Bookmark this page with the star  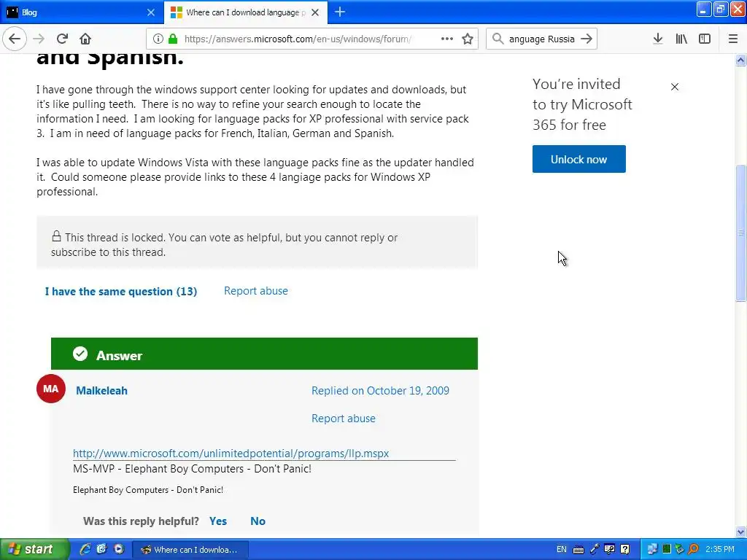tap(468, 39)
